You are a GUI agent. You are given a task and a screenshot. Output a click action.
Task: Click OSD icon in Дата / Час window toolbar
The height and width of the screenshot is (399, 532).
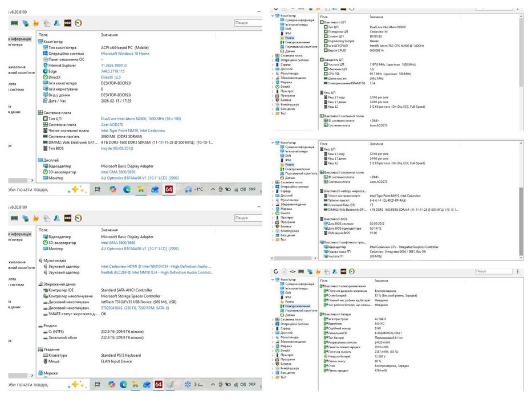67,23
